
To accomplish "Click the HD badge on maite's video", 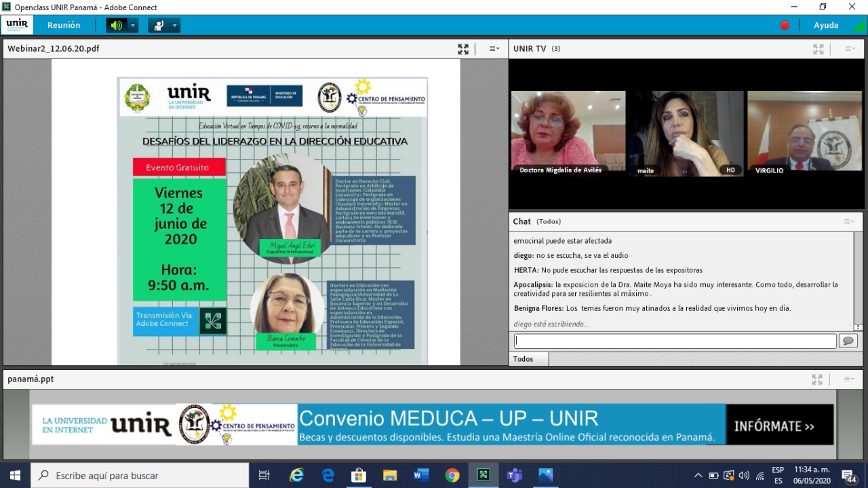I will 730,170.
